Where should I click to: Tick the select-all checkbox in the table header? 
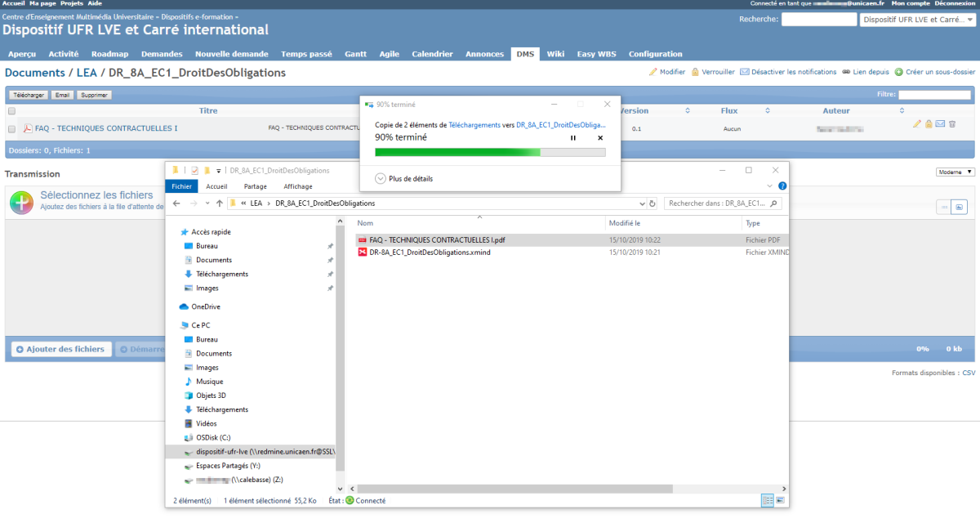(11, 111)
